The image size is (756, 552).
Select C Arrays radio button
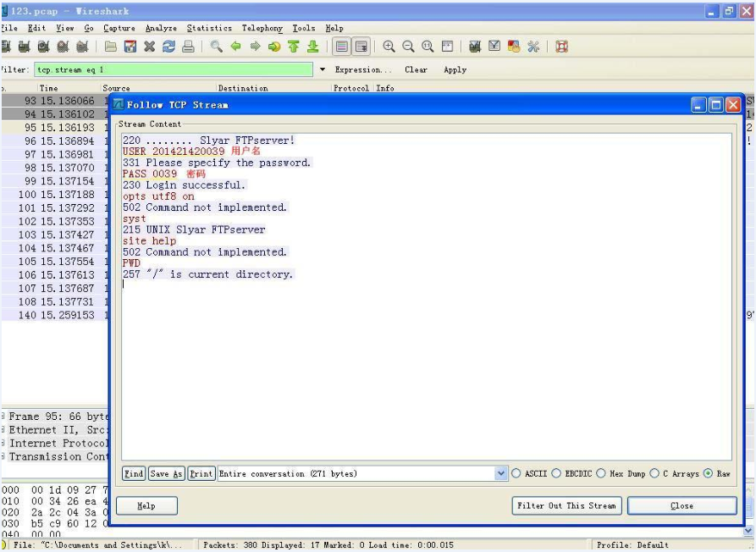(654, 473)
